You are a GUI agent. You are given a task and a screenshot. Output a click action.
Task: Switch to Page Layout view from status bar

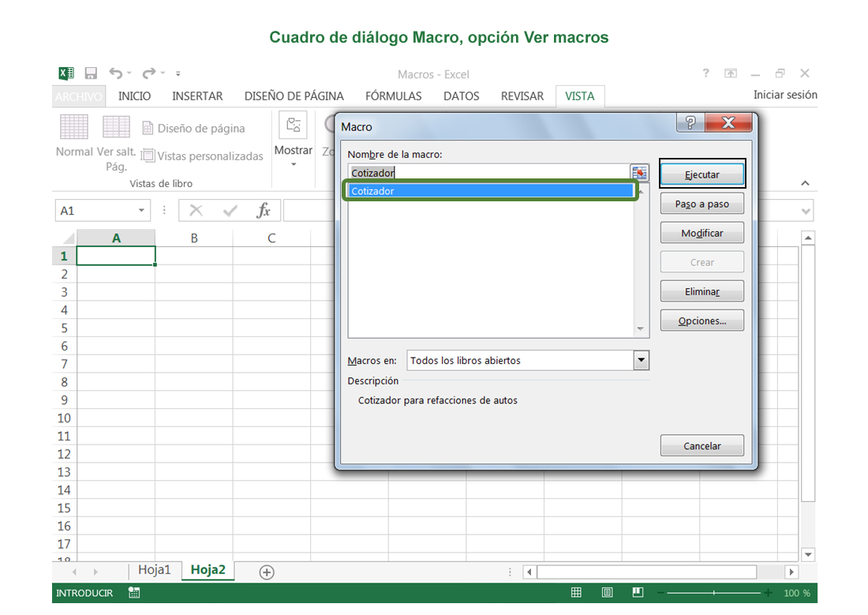click(608, 593)
